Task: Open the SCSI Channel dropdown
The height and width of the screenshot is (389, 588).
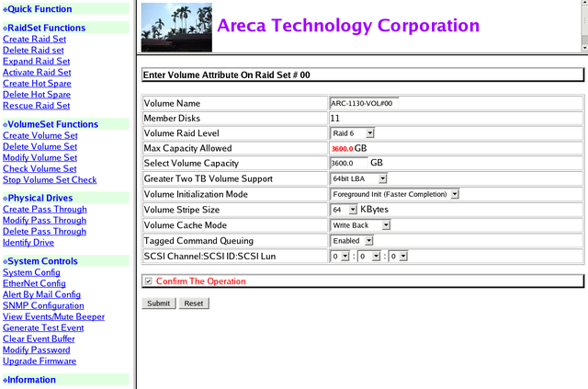Action: click(x=340, y=256)
